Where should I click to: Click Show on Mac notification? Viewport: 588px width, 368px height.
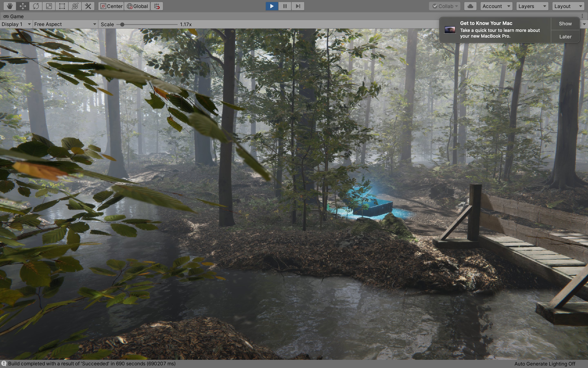(x=565, y=24)
